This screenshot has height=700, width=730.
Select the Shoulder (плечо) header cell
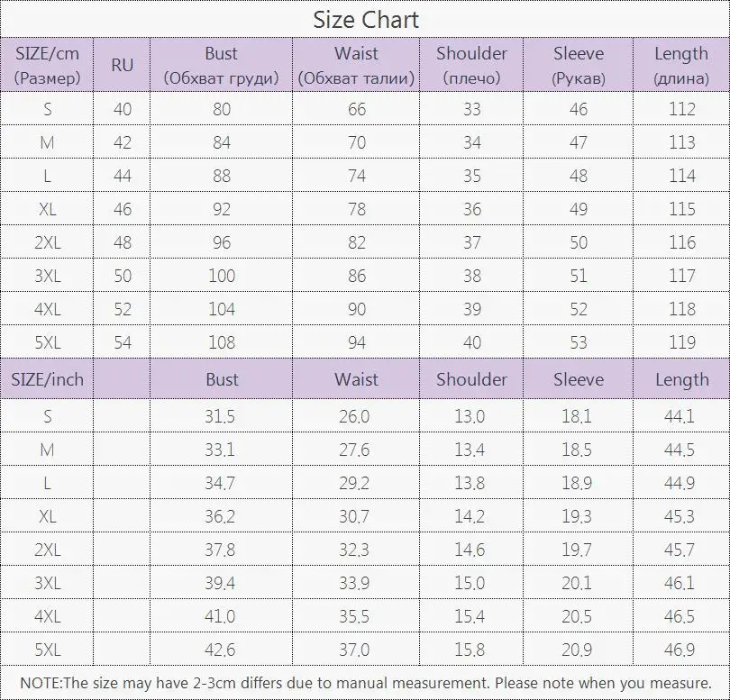click(471, 65)
